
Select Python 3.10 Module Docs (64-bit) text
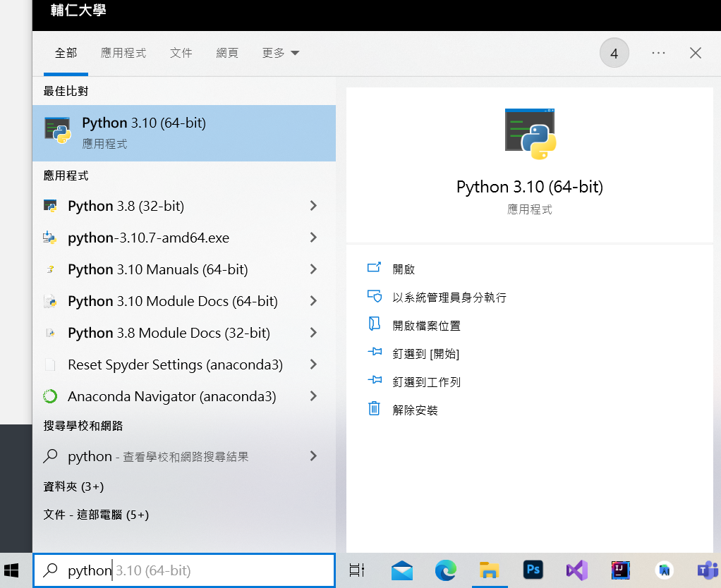pyautogui.click(x=173, y=301)
